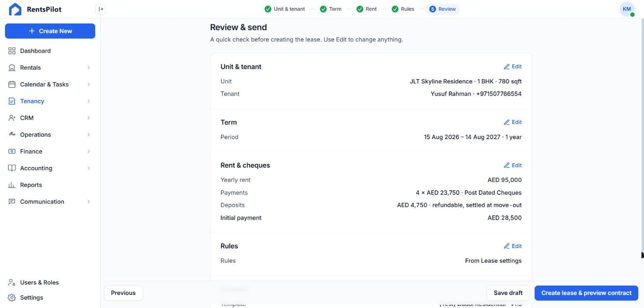Image resolution: width=644 pixels, height=308 pixels.
Task: Click the period 15 Aug 2026 – 14 Aug 2027
Action: coord(462,137)
